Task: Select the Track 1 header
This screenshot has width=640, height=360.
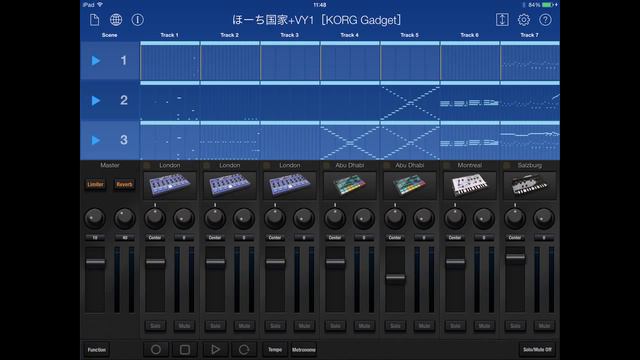Action: pyautogui.click(x=169, y=35)
